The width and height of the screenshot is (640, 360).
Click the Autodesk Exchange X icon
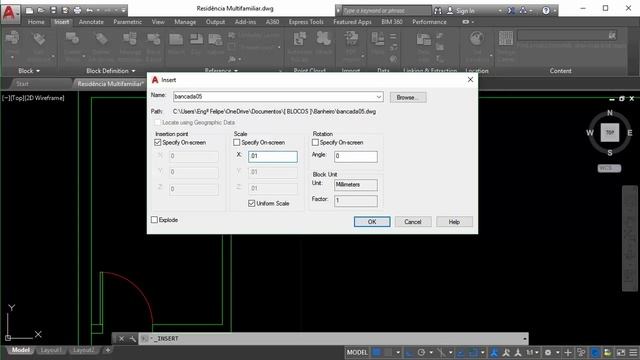click(x=511, y=11)
